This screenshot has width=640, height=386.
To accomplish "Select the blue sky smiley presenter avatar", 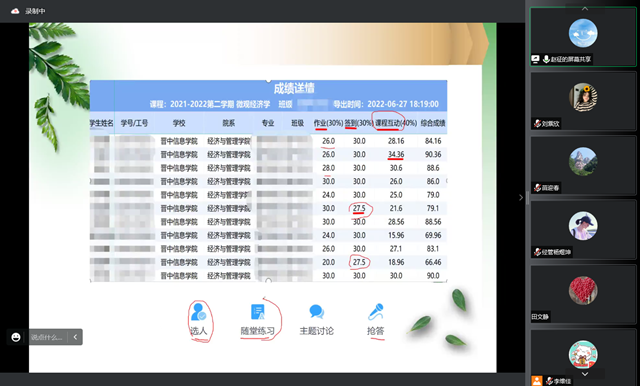I will pos(583,33).
